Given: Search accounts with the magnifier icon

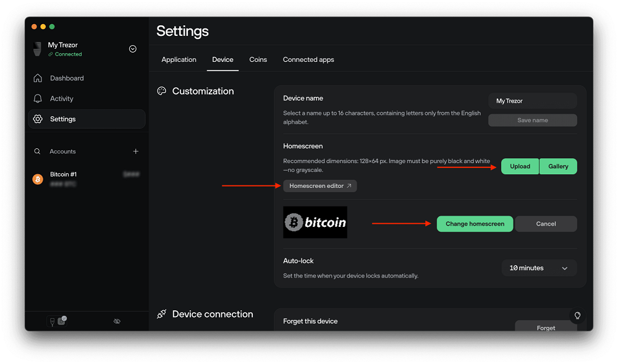Looking at the screenshot, I should tap(37, 151).
